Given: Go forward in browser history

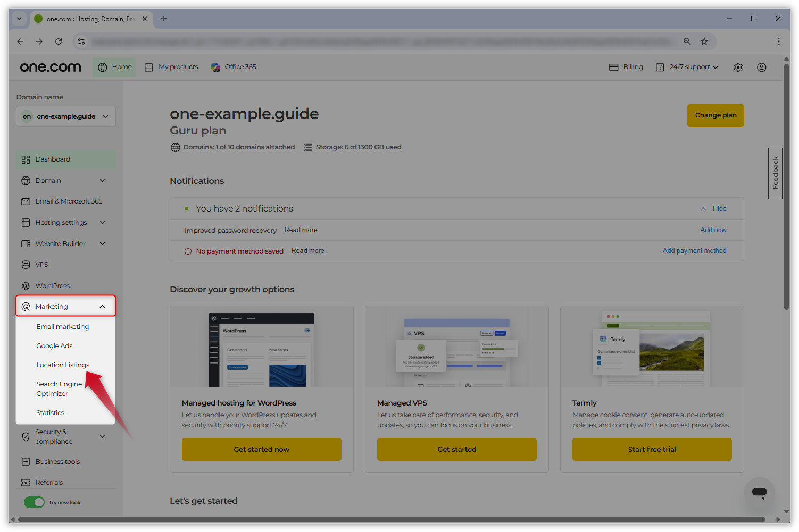Looking at the screenshot, I should [x=39, y=41].
